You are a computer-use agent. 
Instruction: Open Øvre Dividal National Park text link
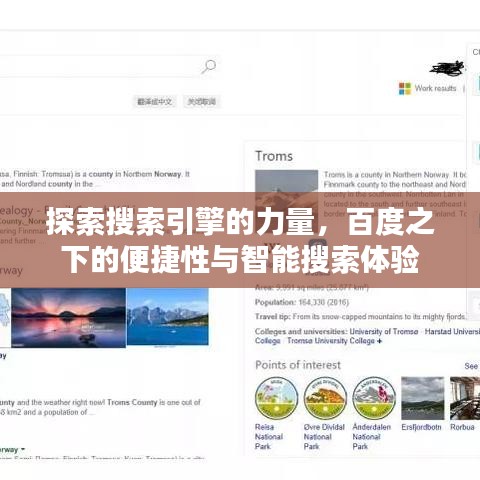(324, 437)
